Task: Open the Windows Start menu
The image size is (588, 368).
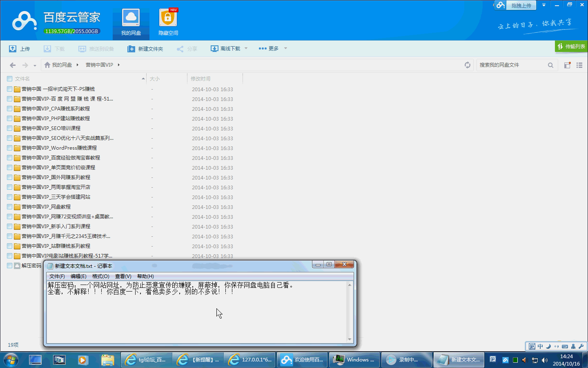Action: point(11,360)
